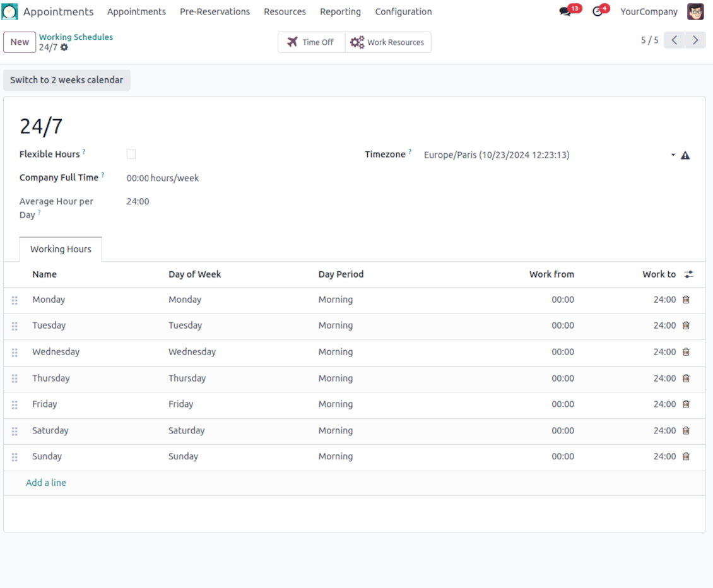Viewport: 713px width, 588px height.
Task: Click the Time Off button
Action: (x=311, y=42)
